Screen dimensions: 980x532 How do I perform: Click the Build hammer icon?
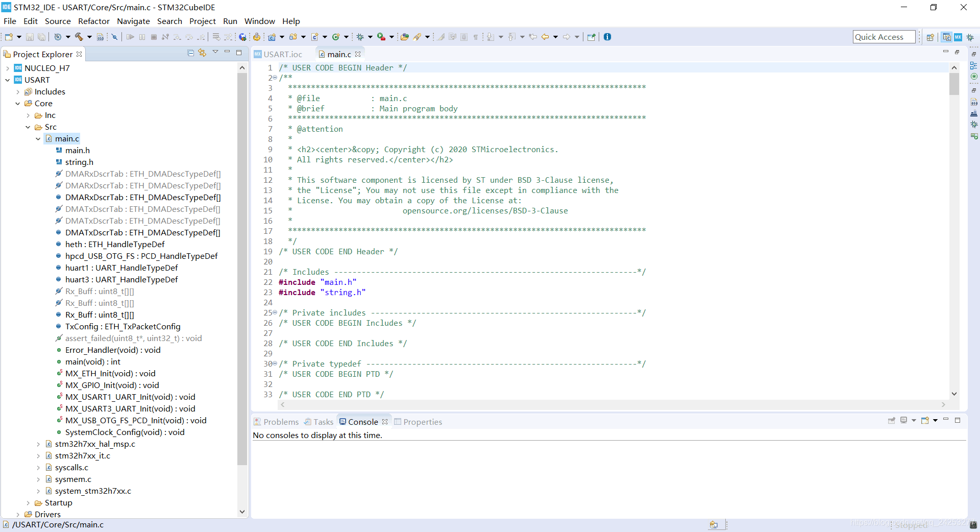point(79,37)
